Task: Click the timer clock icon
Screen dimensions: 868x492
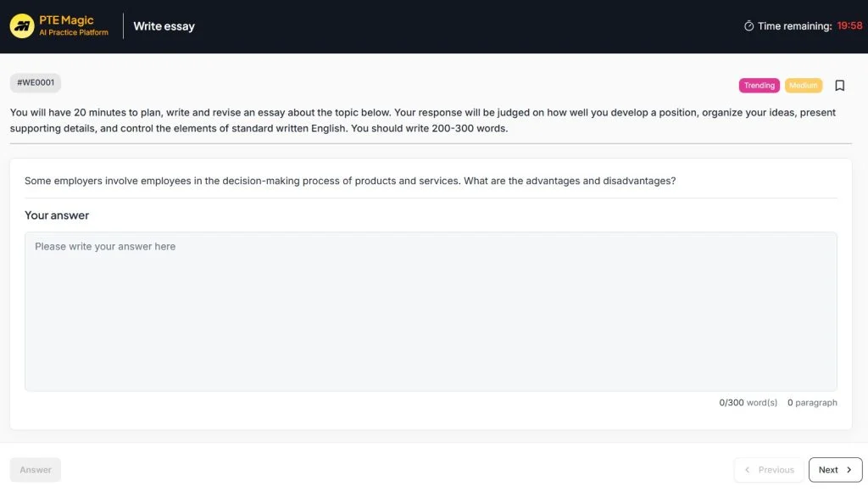Action: pos(748,26)
